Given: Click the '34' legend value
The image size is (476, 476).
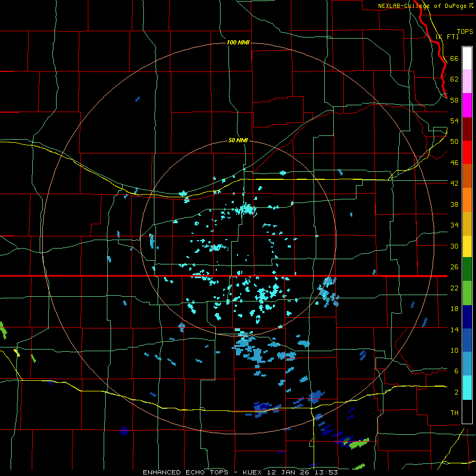Looking at the screenshot, I should click(x=454, y=225).
